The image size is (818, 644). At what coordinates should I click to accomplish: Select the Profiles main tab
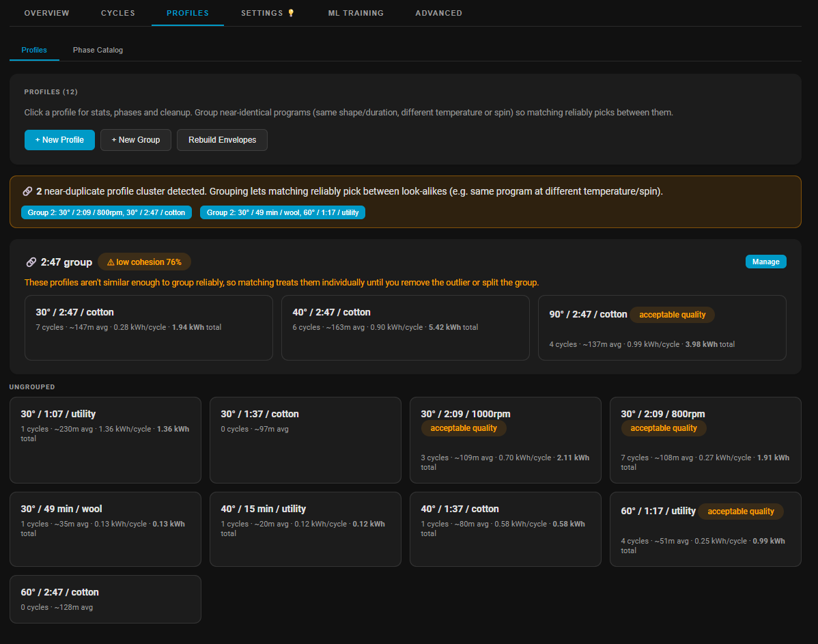click(188, 13)
